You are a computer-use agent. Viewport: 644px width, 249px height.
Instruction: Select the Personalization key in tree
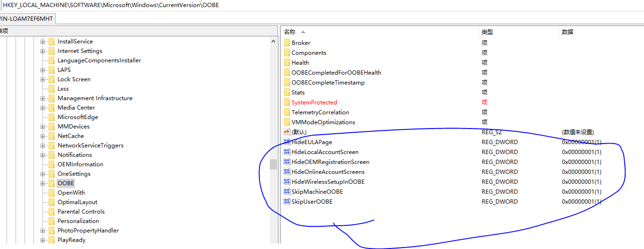point(78,221)
